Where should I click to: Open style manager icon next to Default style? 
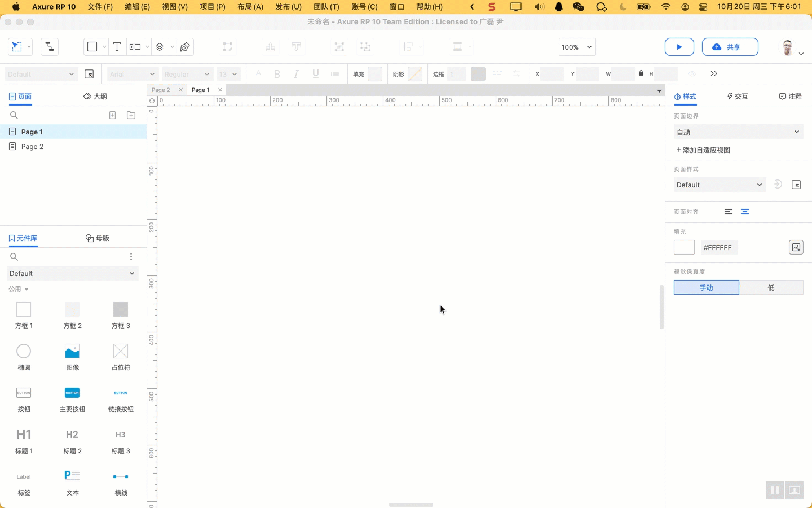click(x=89, y=74)
